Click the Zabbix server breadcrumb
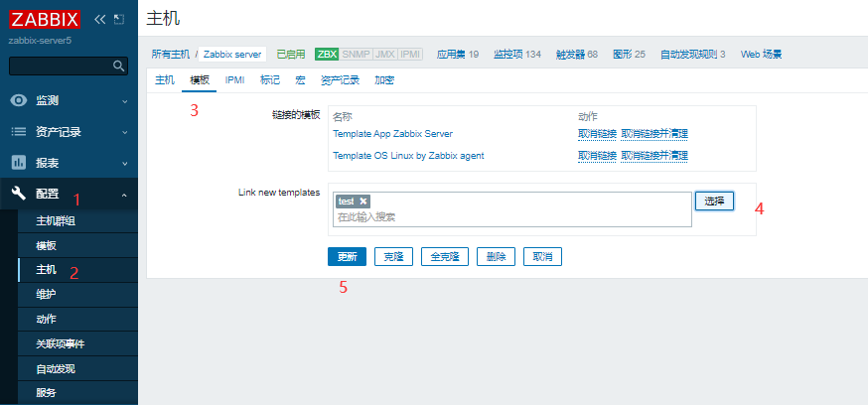The height and width of the screenshot is (405, 868). pos(232,55)
